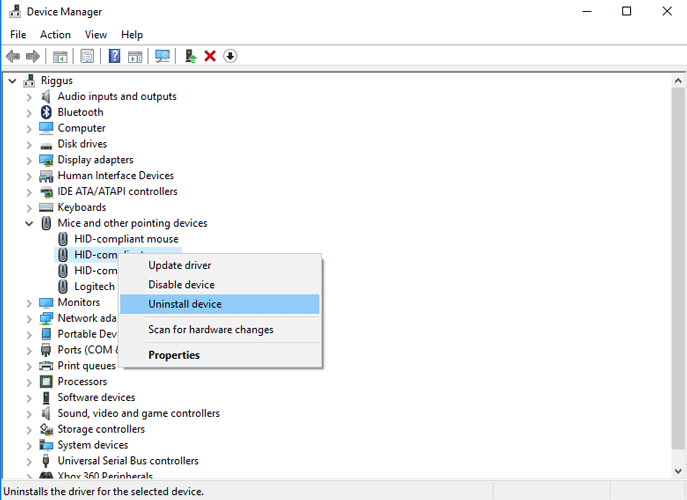Select the first HID-compliant mouse device
This screenshot has height=500, width=687.
click(x=126, y=239)
